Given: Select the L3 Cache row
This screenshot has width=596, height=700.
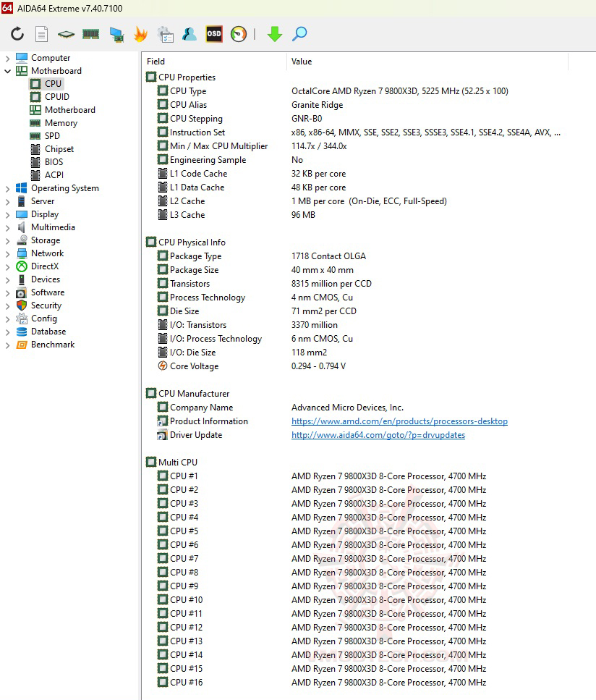Looking at the screenshot, I should point(357,215).
